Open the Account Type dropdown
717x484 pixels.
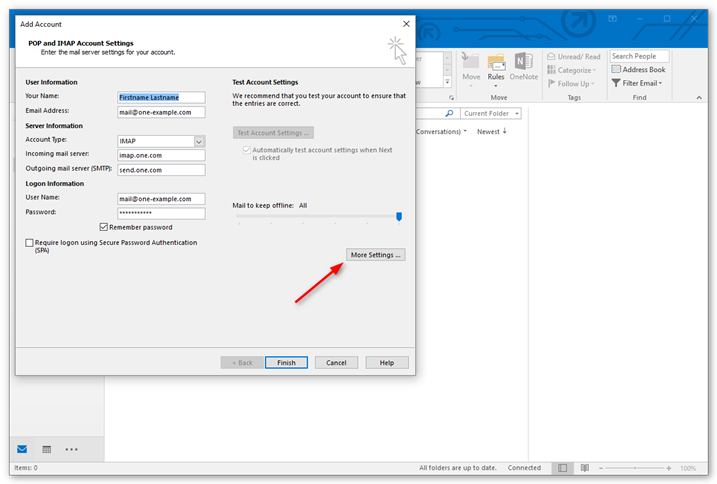[199, 141]
